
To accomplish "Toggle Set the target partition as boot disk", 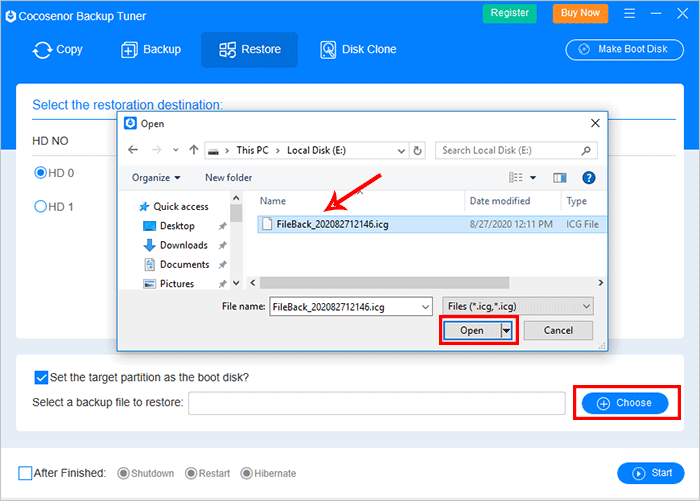I will click(41, 378).
